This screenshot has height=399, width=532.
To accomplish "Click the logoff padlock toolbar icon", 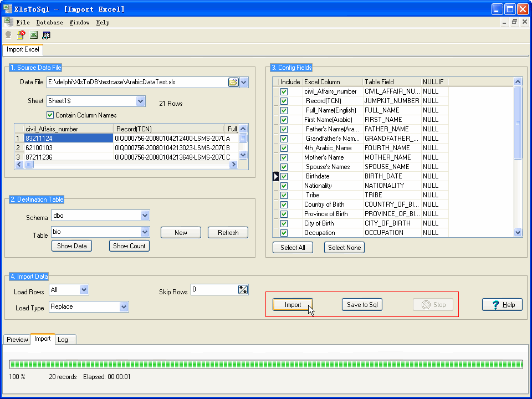I will point(21,35).
